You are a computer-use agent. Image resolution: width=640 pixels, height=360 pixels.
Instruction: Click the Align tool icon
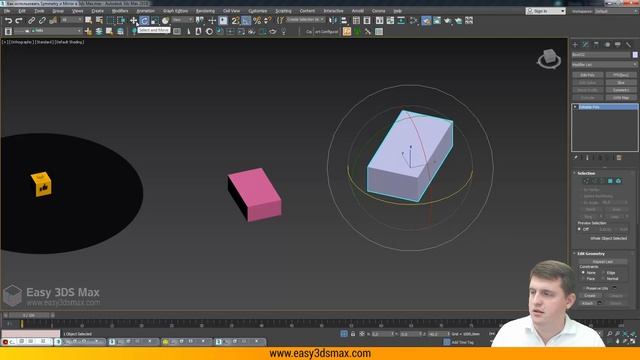(x=344, y=20)
